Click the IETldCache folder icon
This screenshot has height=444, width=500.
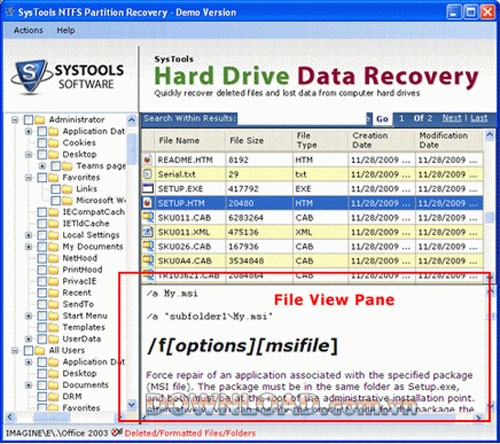point(53,223)
